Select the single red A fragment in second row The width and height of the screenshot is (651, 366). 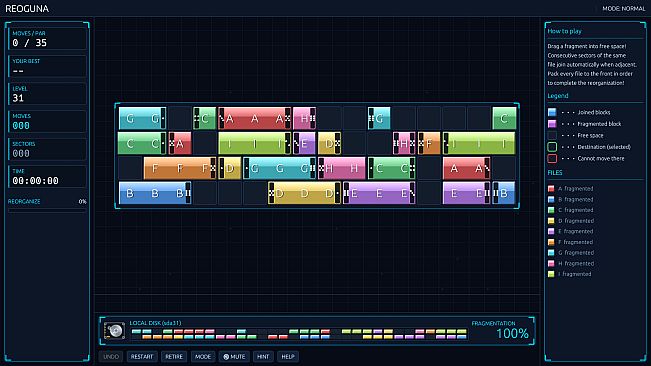tap(180, 144)
